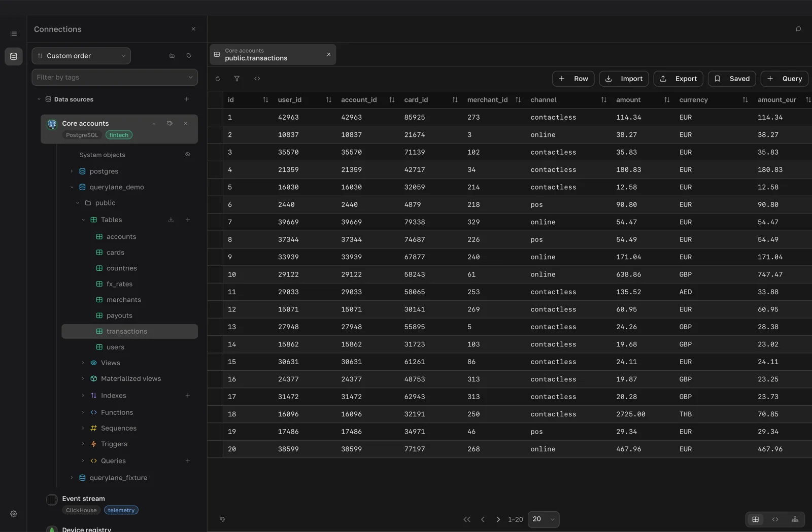
Task: Collapse the Core accounts connection chevron
Action: 154,123
